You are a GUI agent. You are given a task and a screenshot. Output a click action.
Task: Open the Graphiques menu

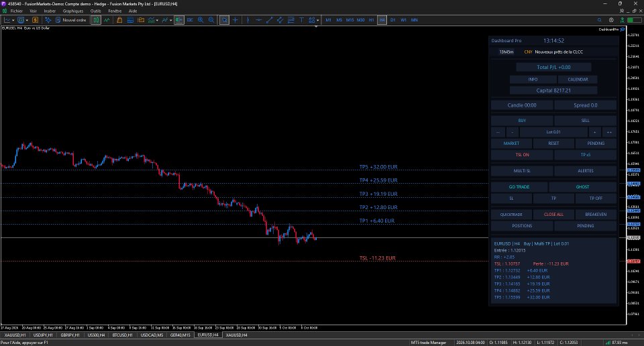pyautogui.click(x=73, y=11)
